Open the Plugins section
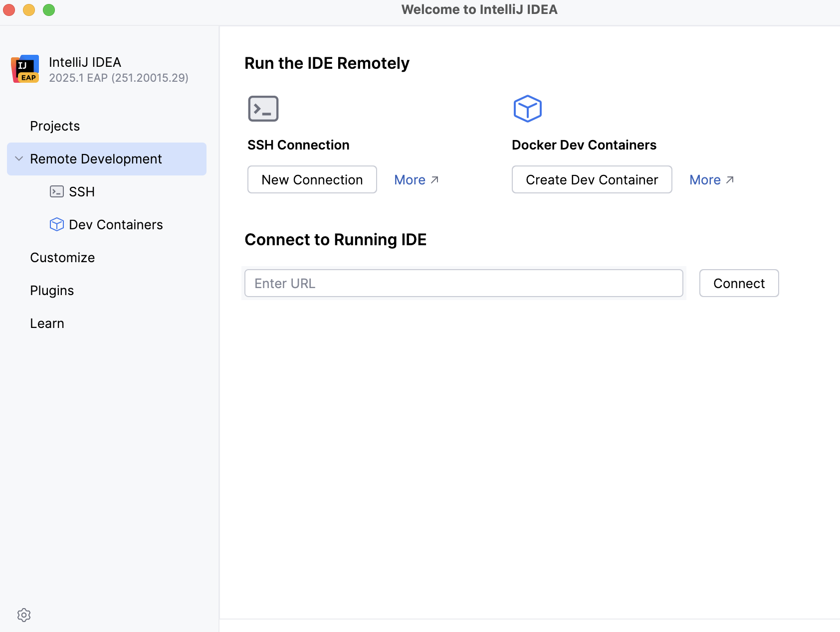The image size is (840, 632). [51, 290]
